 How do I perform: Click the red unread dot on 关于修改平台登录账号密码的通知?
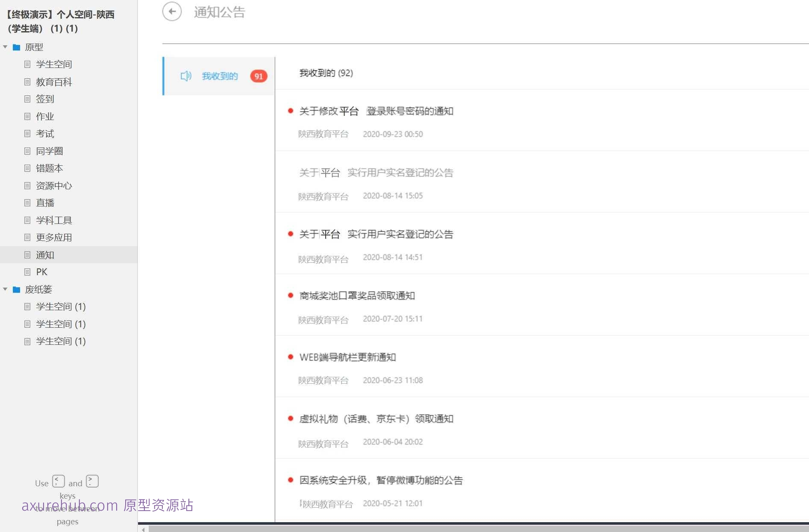(290, 111)
